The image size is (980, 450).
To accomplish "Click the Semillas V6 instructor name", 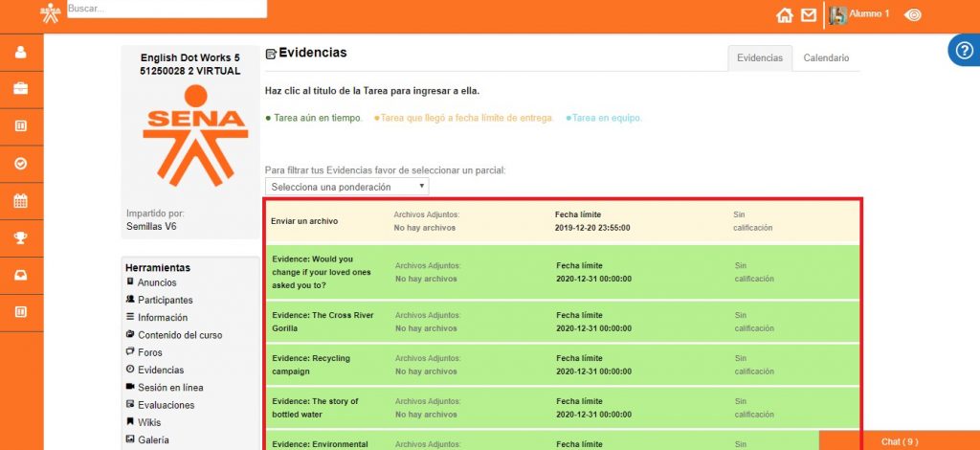I will pyautogui.click(x=151, y=226).
